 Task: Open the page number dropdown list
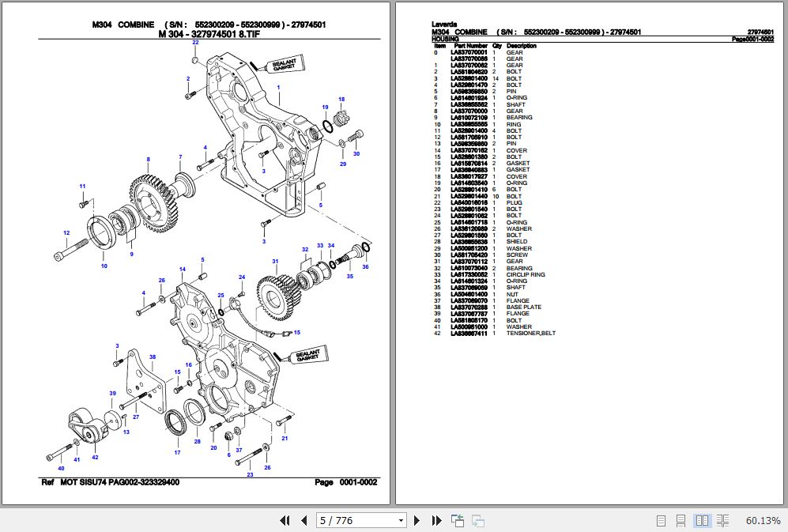399,520
